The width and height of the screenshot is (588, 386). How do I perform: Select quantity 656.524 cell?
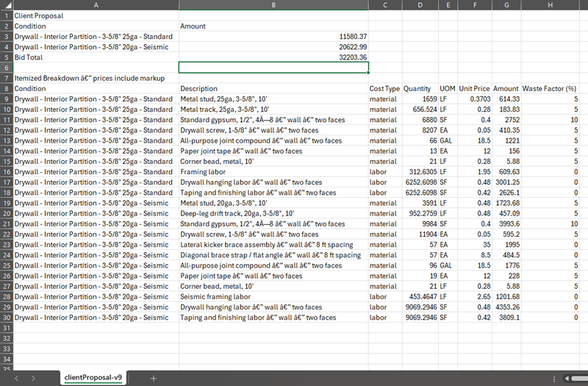420,110
